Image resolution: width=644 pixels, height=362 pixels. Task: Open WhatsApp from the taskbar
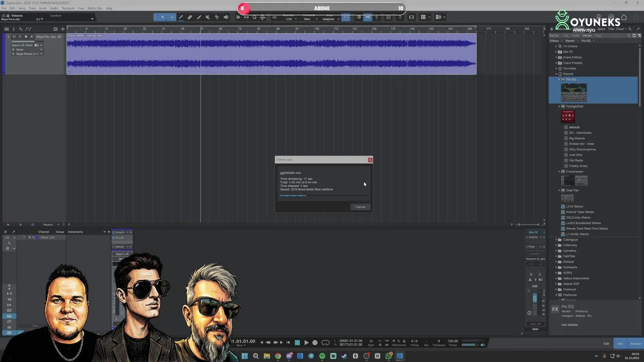389,356
